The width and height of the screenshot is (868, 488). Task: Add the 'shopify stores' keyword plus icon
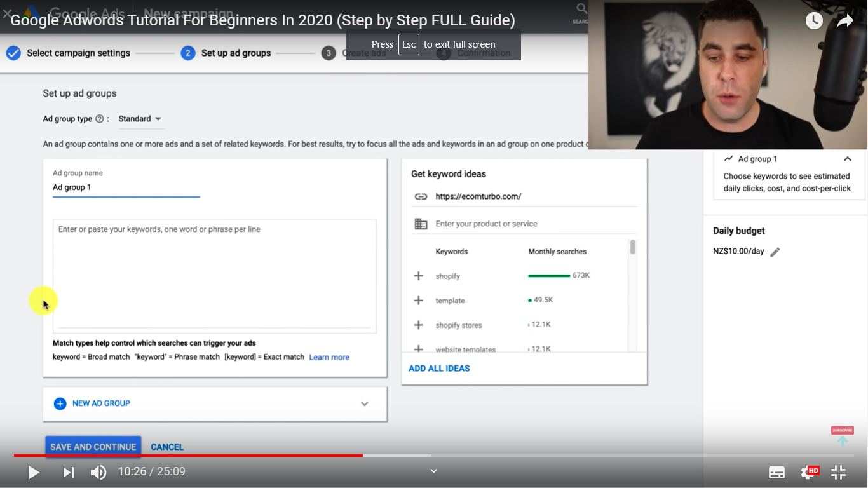(419, 325)
